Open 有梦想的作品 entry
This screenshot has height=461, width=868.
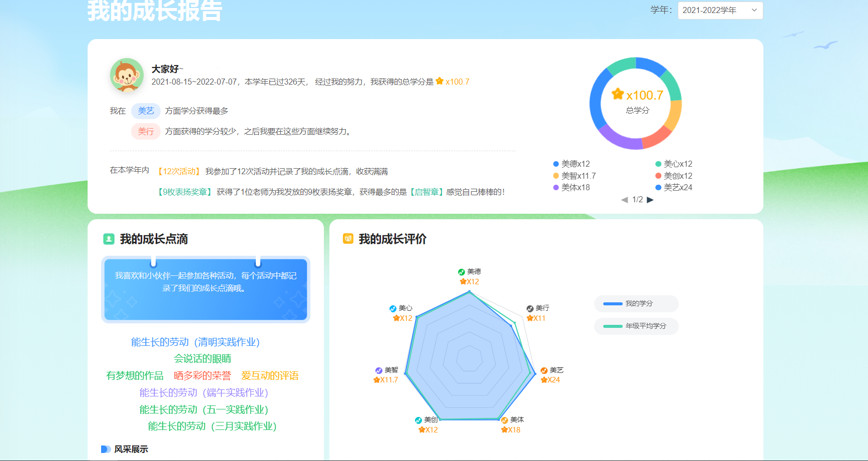135,376
